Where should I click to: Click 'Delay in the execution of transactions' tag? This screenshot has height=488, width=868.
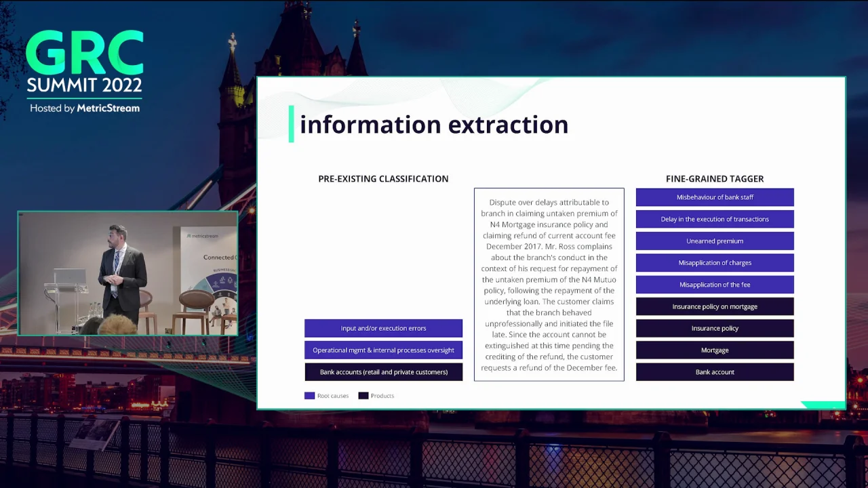tap(715, 219)
